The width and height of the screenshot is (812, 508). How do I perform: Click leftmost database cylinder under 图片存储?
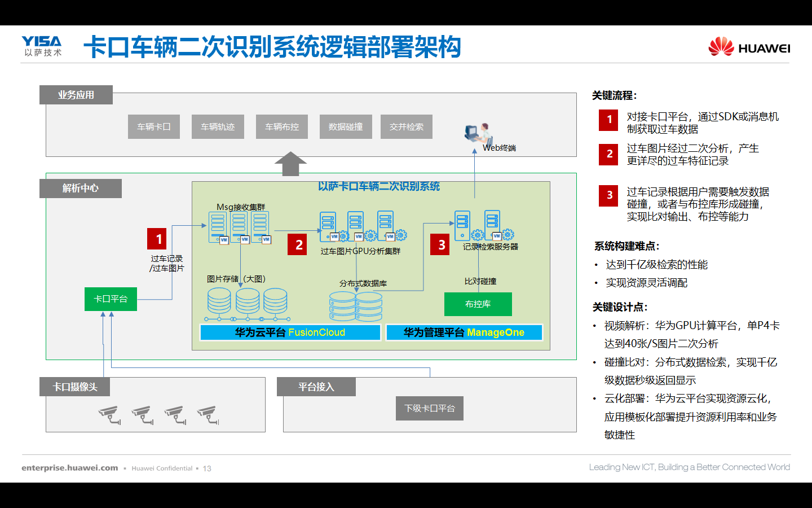[219, 301]
